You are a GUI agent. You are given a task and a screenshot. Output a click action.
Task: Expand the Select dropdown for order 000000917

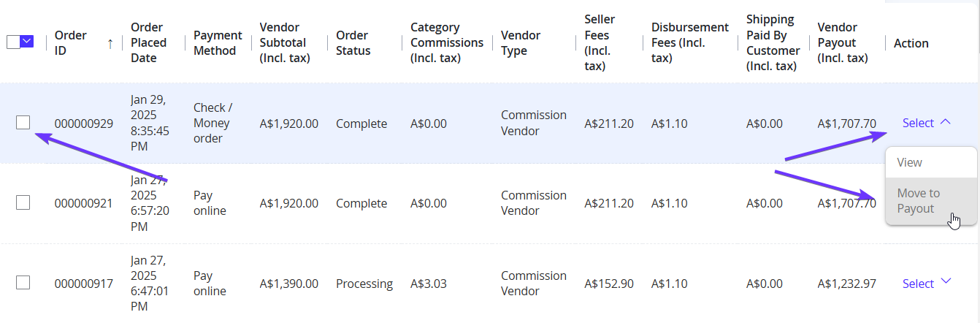927,284
